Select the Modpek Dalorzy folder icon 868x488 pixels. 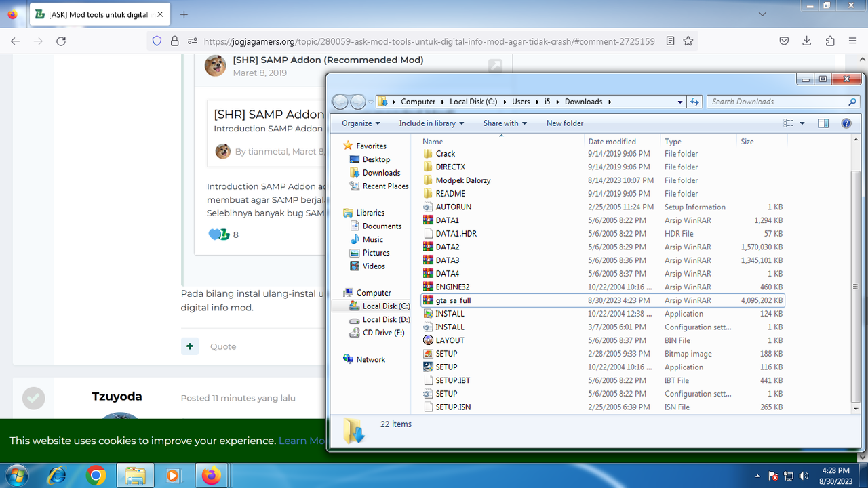[x=428, y=180]
